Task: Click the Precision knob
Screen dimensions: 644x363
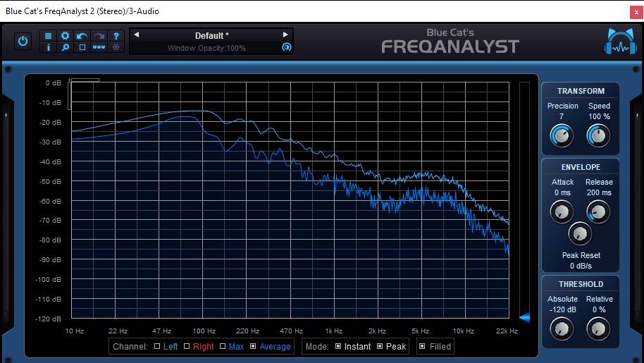Action: tap(562, 136)
